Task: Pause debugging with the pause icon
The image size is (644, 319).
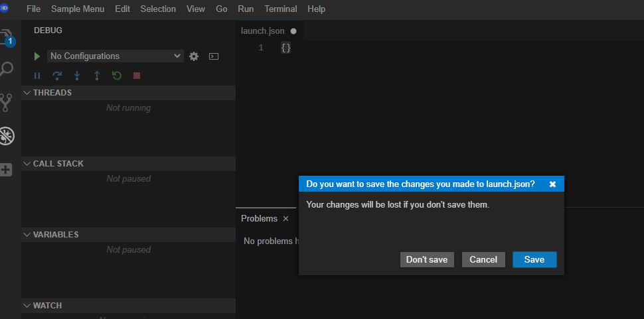Action: 37,76
